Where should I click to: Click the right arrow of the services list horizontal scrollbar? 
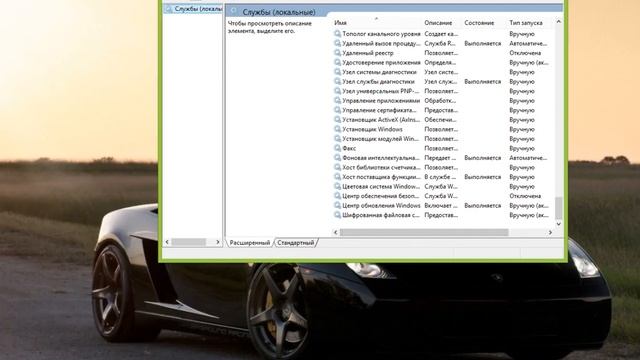pos(550,232)
